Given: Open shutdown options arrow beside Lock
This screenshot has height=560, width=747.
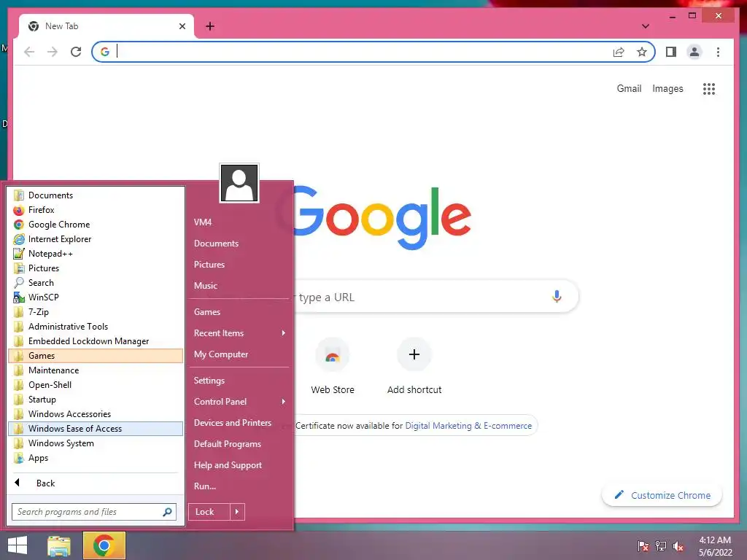Looking at the screenshot, I should click(237, 512).
